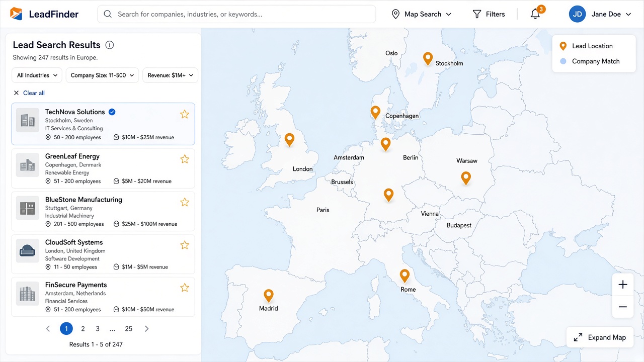Go to results page 2

83,329
